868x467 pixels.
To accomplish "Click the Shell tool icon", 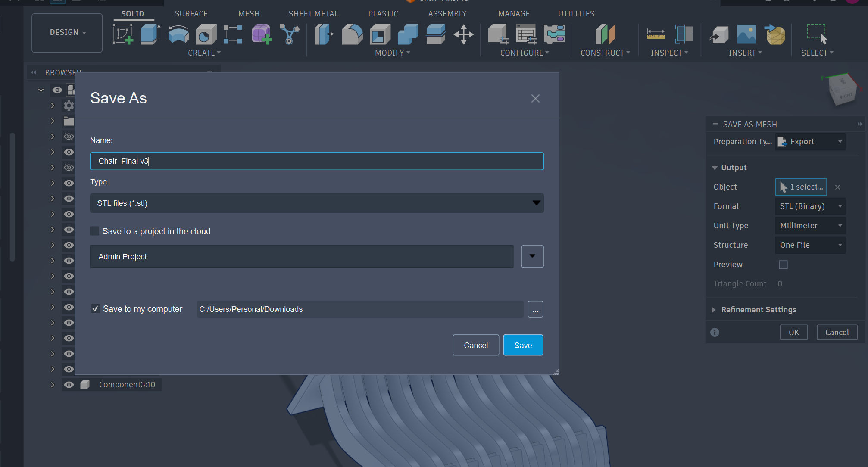I will (380, 34).
